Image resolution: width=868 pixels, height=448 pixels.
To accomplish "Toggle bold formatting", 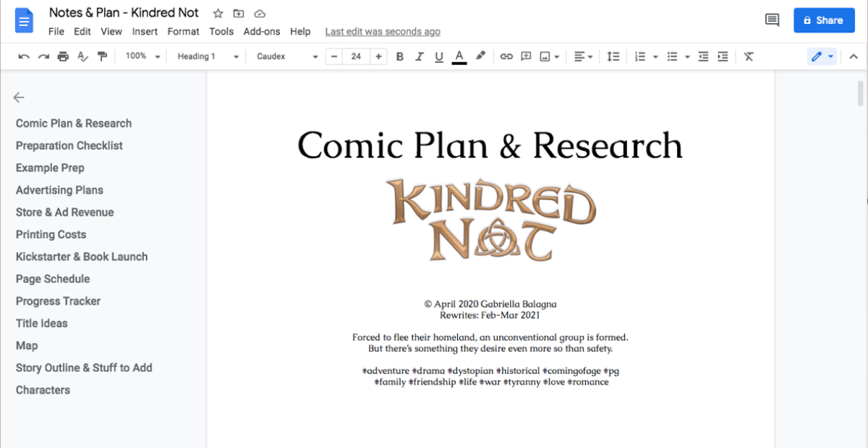I will (400, 56).
